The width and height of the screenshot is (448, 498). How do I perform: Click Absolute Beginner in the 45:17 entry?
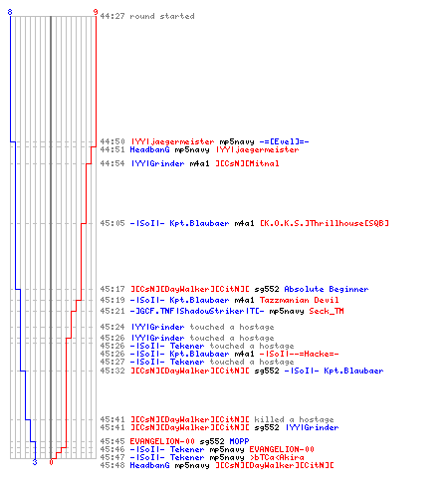pos(327,289)
